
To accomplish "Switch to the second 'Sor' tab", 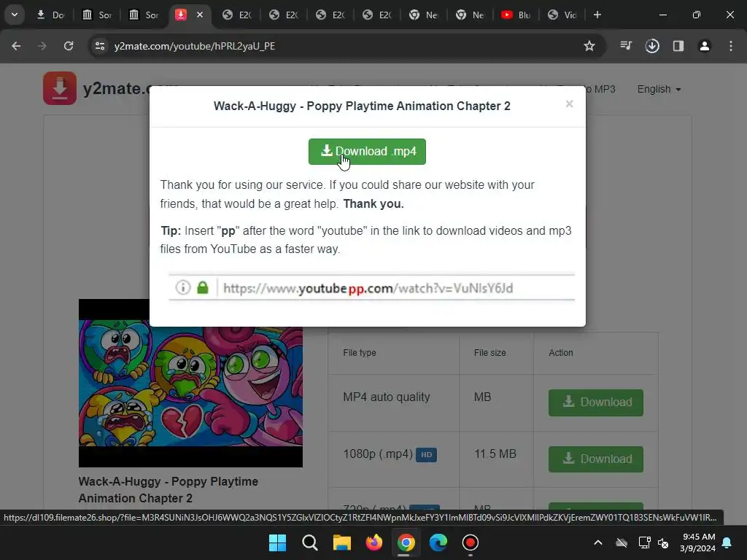I will 144,15.
